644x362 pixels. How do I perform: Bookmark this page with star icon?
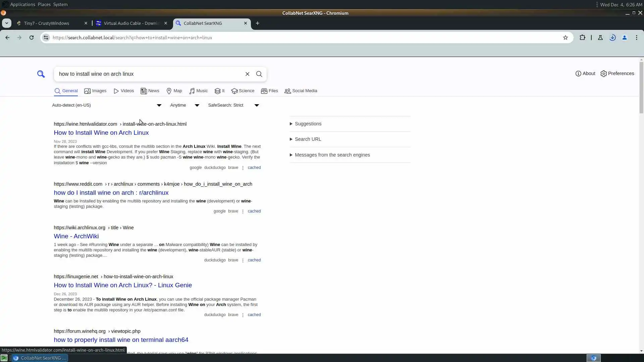565,38
